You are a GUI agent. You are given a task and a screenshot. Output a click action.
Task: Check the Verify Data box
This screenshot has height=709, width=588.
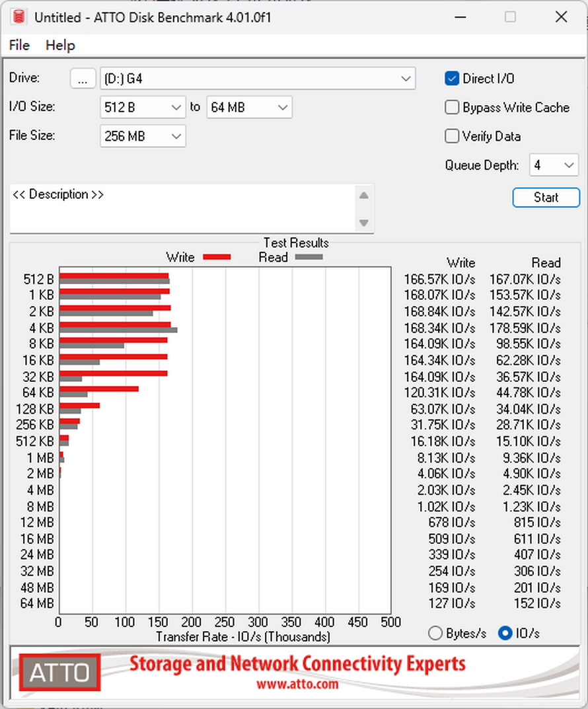[x=451, y=136]
